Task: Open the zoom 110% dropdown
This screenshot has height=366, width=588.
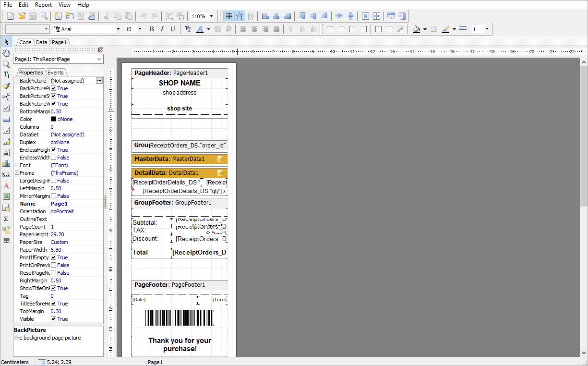Action: click(x=212, y=16)
